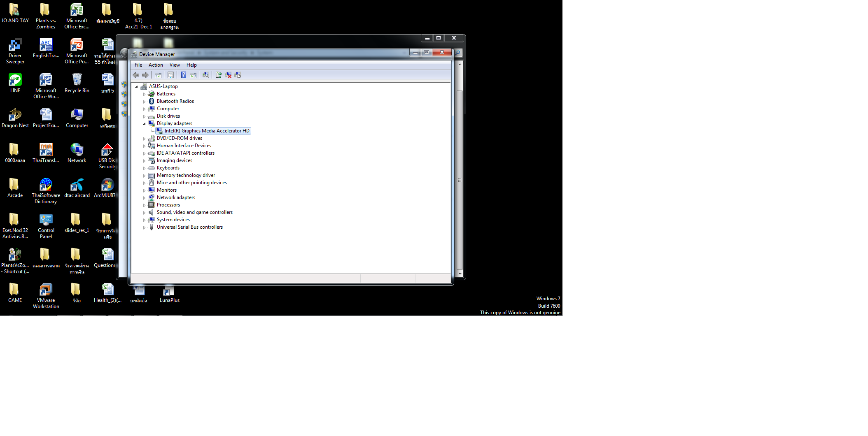Screen dimensions: 868x436
Task: Expand the Processors category
Action: click(x=144, y=205)
